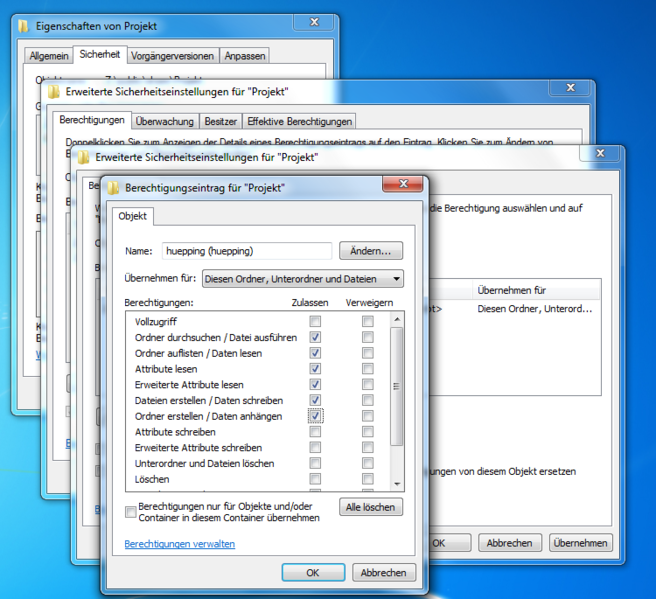Select the Berechtigungen tab
Image resolution: width=656 pixels, height=599 pixels.
(92, 120)
